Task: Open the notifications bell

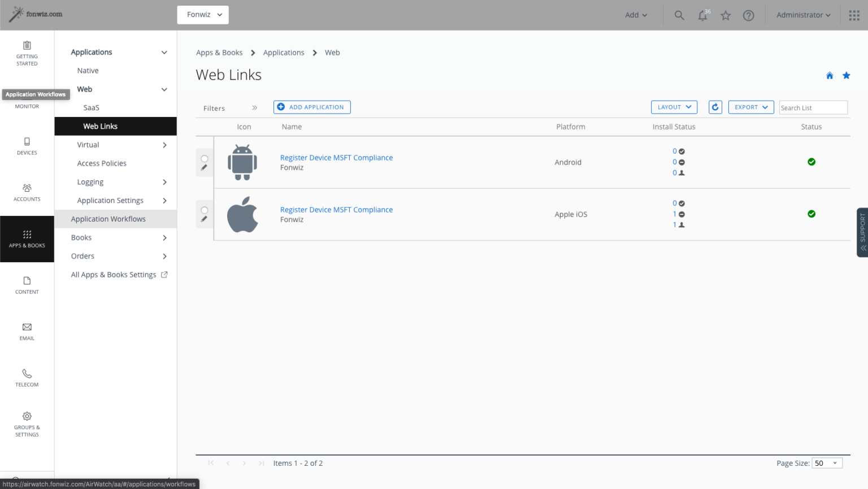Action: (x=702, y=15)
